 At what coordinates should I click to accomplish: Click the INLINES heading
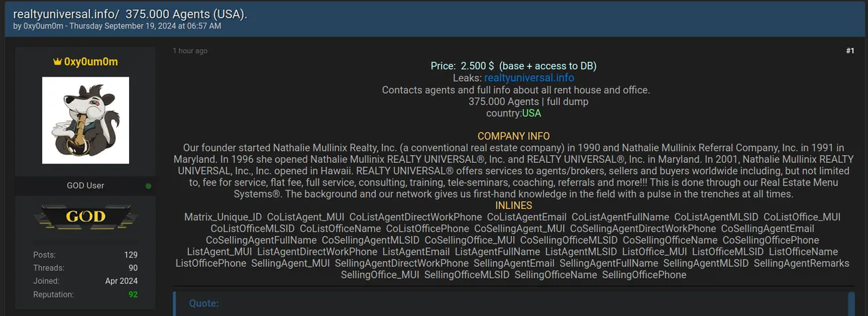point(513,206)
